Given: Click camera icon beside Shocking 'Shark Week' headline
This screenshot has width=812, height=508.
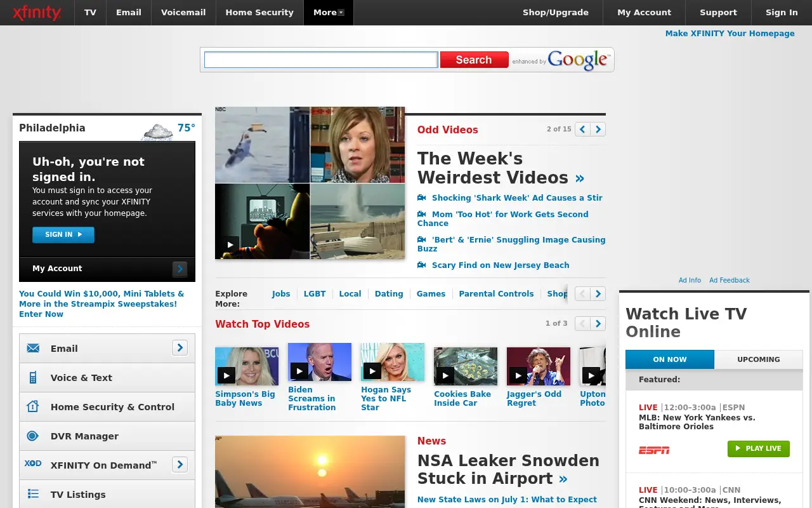Looking at the screenshot, I should (x=421, y=197).
